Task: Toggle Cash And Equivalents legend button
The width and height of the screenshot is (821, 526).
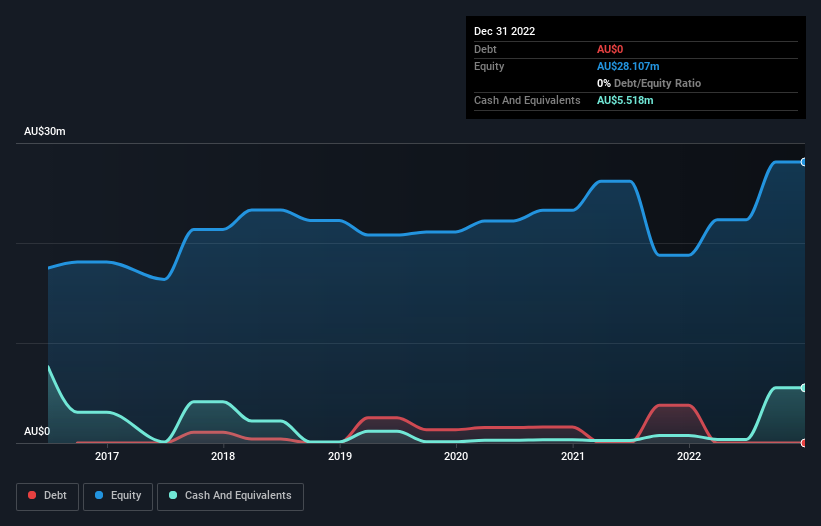Action: point(230,496)
